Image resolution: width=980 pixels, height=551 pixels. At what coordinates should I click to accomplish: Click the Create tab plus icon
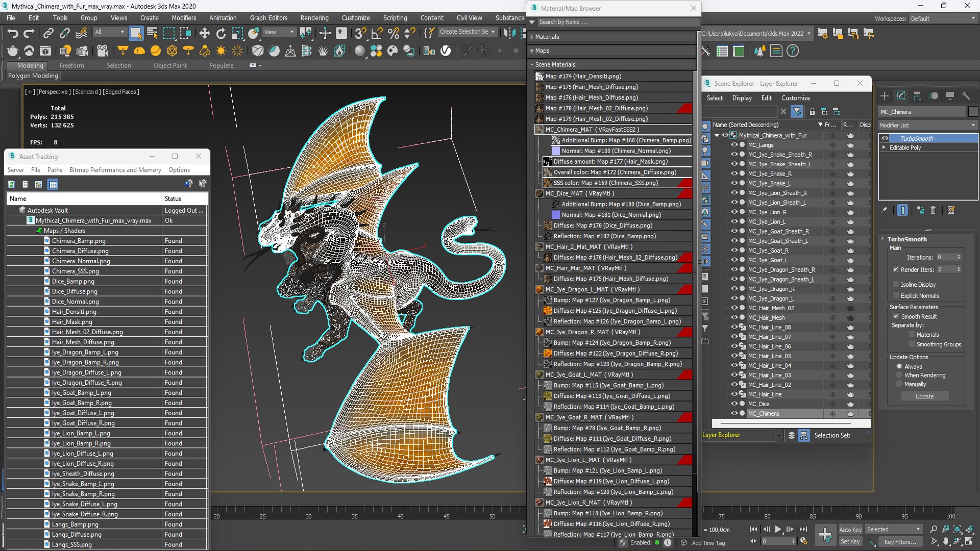click(x=885, y=96)
